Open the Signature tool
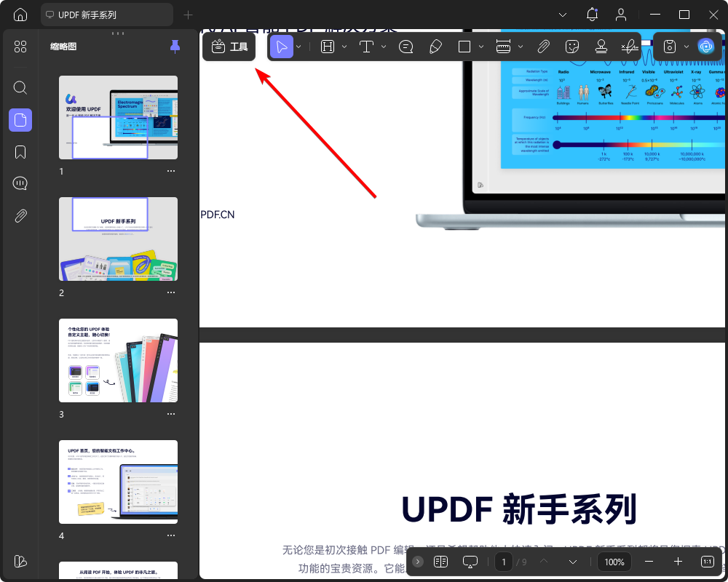Screen dimensions: 728x582 click(x=630, y=46)
